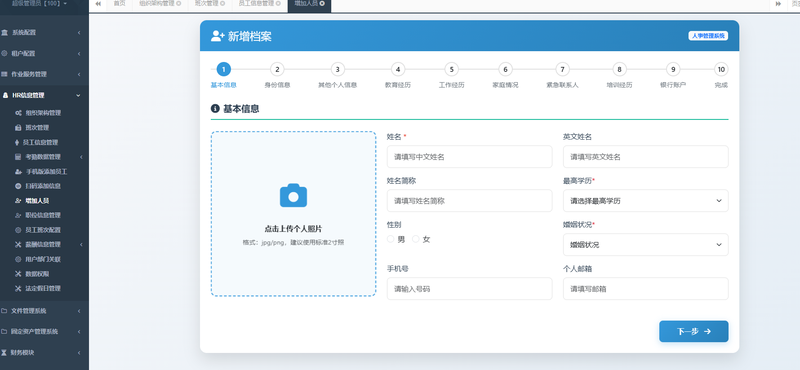This screenshot has height=370, width=800.
Task: Focus the 姓名简称 input field
Action: pos(469,201)
